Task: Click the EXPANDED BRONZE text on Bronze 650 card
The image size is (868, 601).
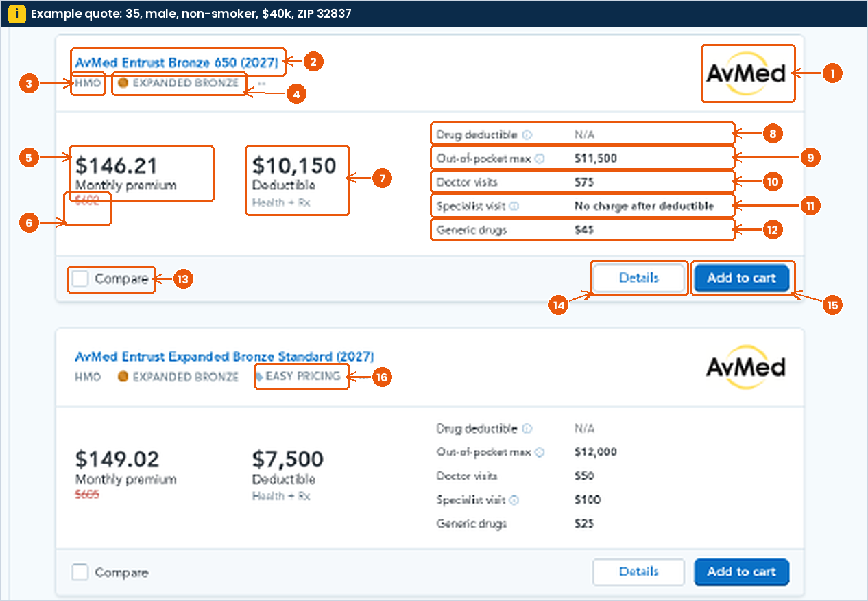Action: click(186, 83)
